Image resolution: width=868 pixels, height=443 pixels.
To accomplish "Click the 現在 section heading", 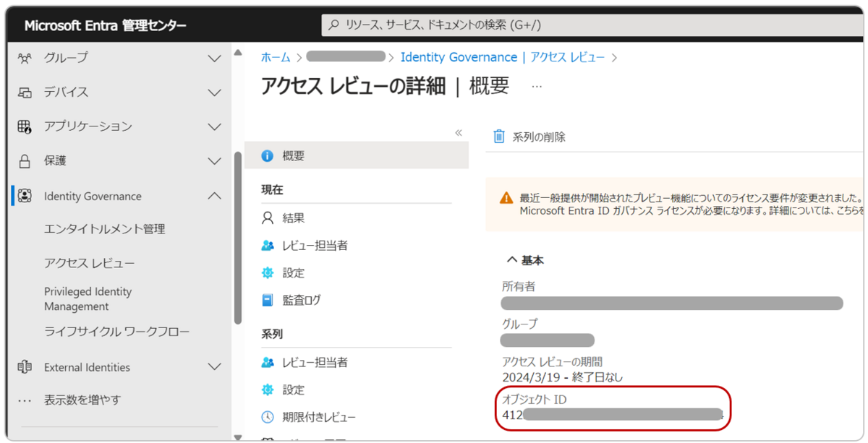I will click(x=272, y=190).
